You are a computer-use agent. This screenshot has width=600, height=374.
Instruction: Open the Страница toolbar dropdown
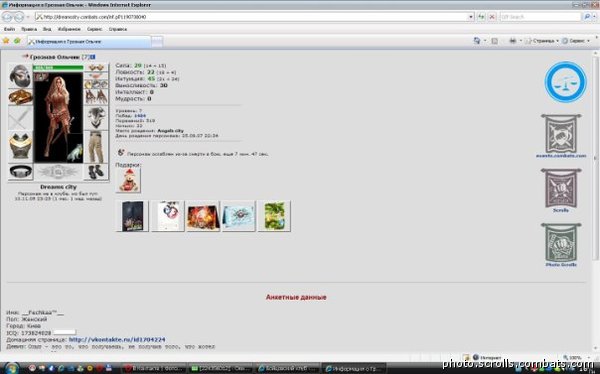542,41
